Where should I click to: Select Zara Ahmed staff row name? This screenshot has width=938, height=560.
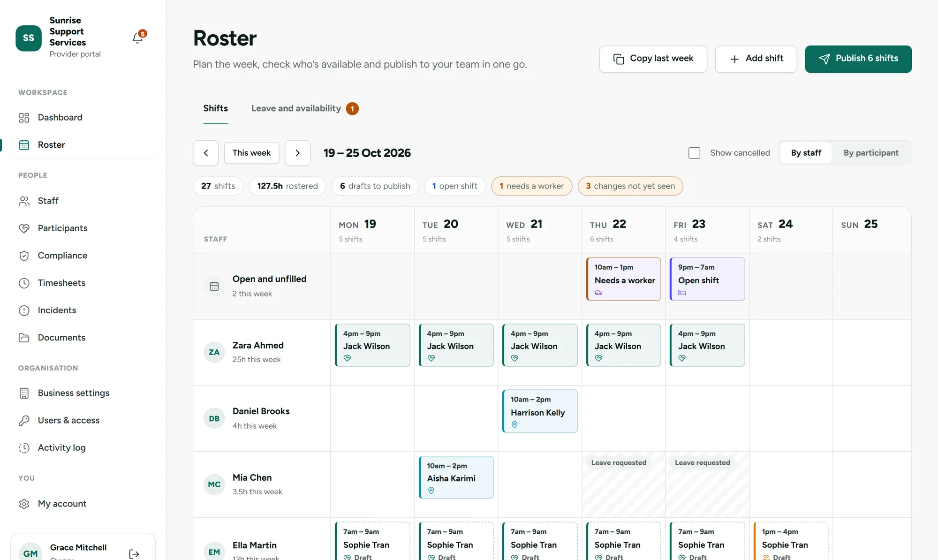(x=258, y=346)
